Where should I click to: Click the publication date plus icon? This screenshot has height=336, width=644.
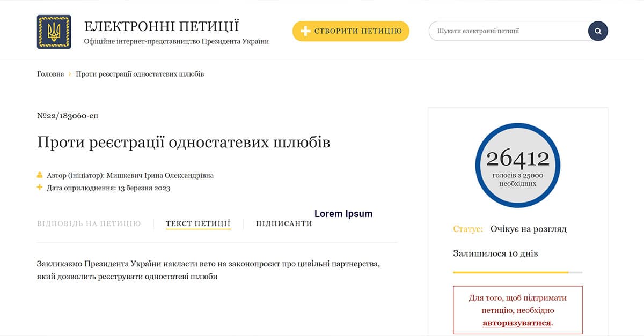coord(39,188)
